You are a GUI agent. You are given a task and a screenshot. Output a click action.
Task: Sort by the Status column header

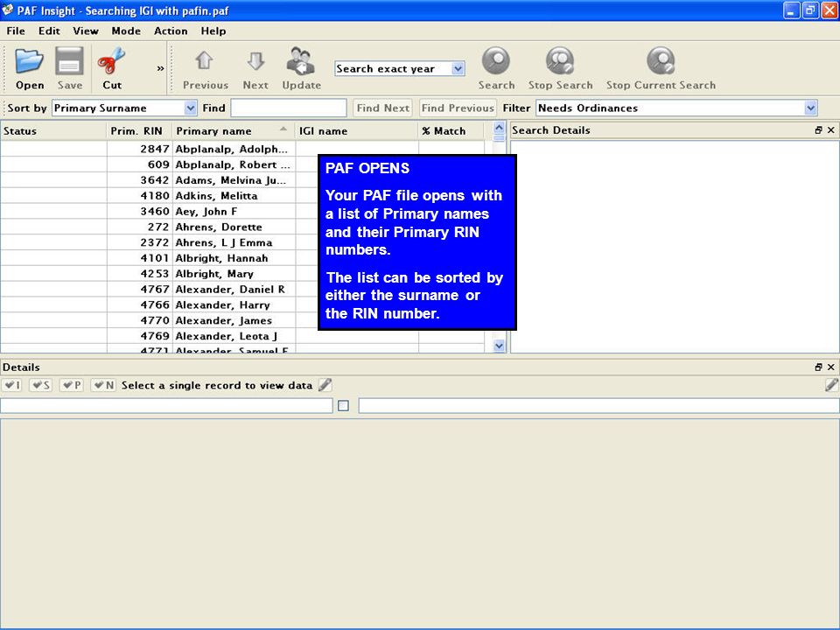point(53,131)
